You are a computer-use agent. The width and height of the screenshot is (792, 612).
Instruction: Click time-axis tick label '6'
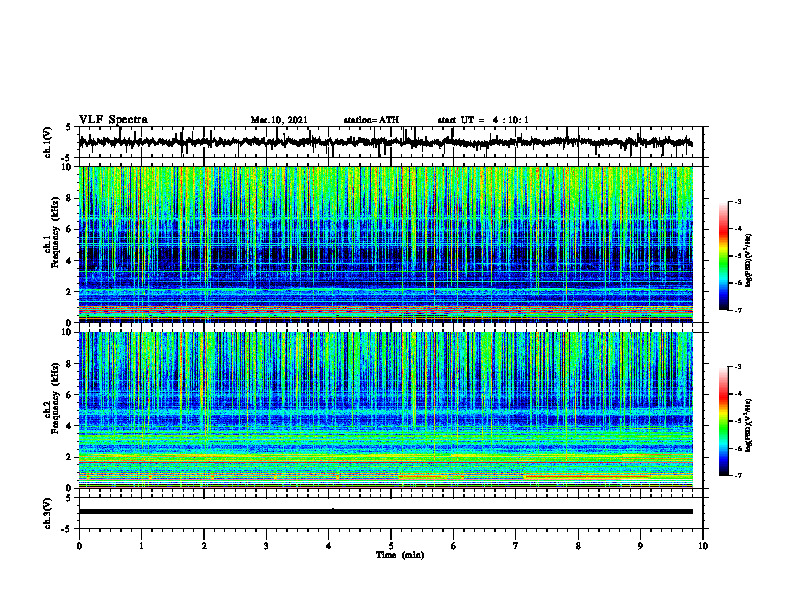[454, 546]
